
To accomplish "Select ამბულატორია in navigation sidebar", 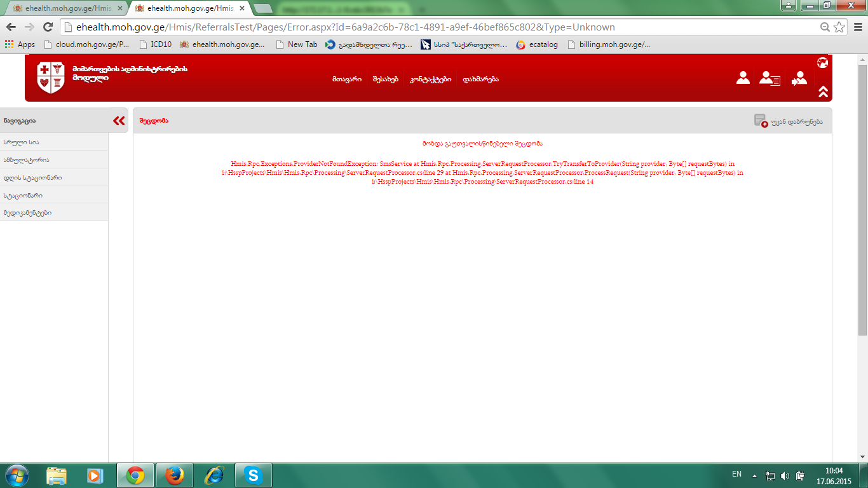I will pos(26,160).
